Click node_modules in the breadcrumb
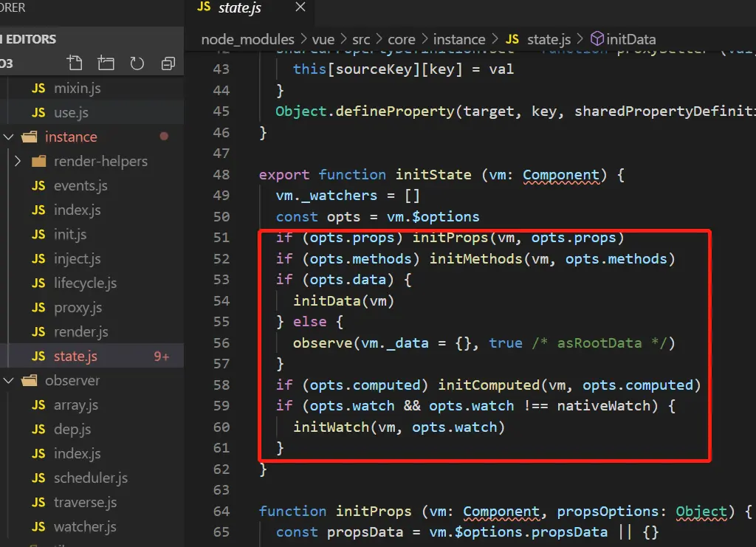This screenshot has height=547, width=756. tap(247, 40)
